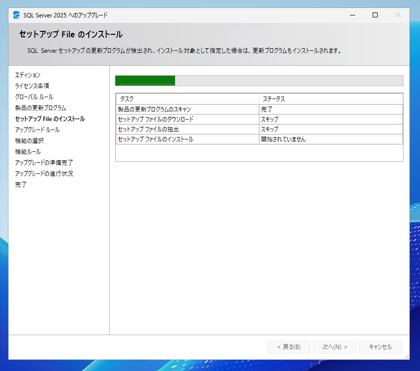Viewport: 420px width, 371px height.
Task: Click the タスク column header
Action: pyautogui.click(x=188, y=99)
